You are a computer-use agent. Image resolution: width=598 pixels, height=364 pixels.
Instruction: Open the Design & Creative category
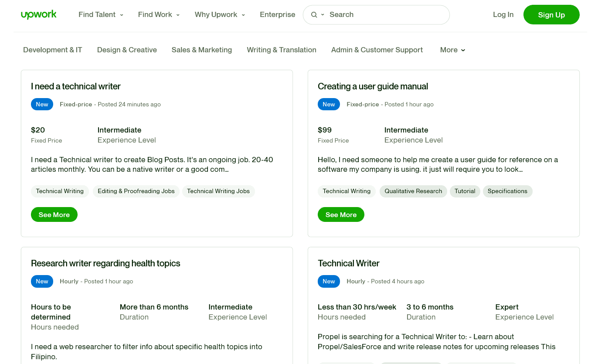click(127, 50)
